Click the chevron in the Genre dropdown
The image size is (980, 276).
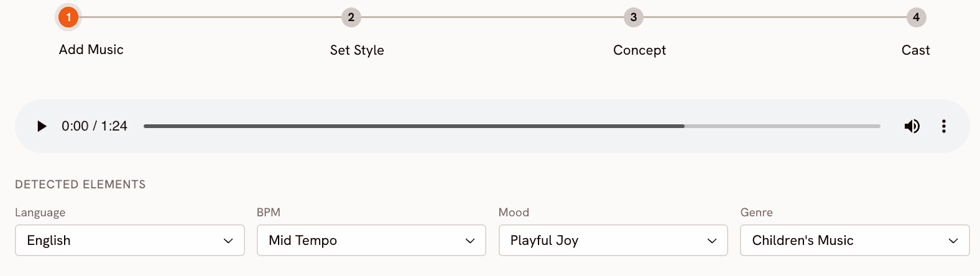953,241
